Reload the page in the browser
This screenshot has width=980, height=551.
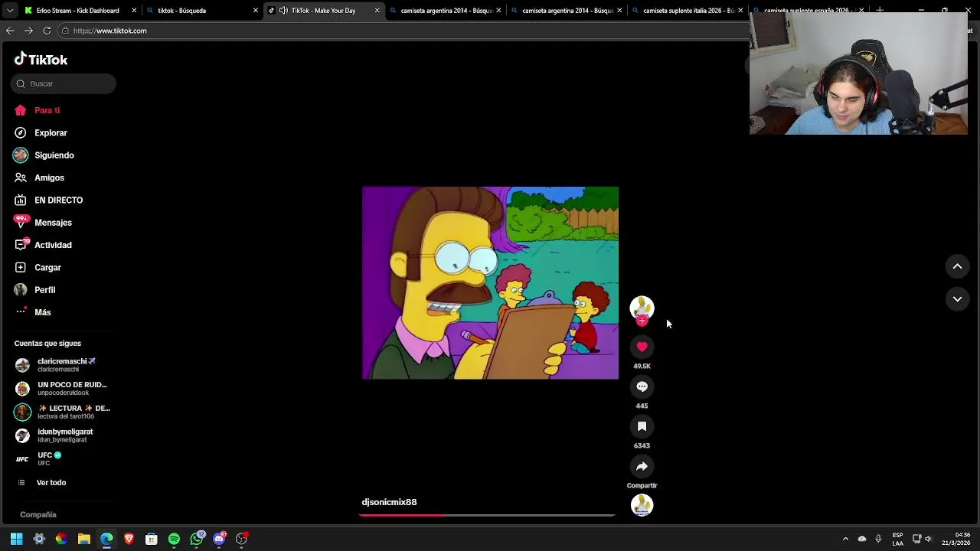[x=47, y=31]
